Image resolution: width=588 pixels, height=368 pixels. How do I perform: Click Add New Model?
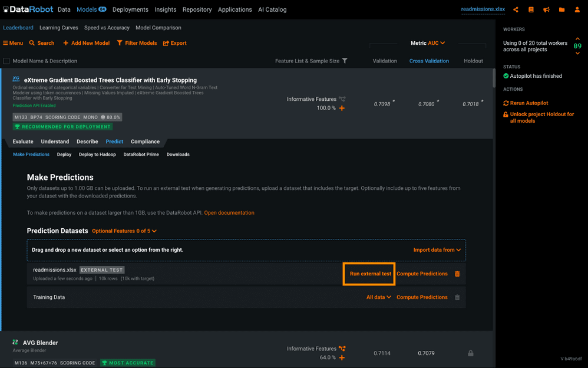[86, 43]
